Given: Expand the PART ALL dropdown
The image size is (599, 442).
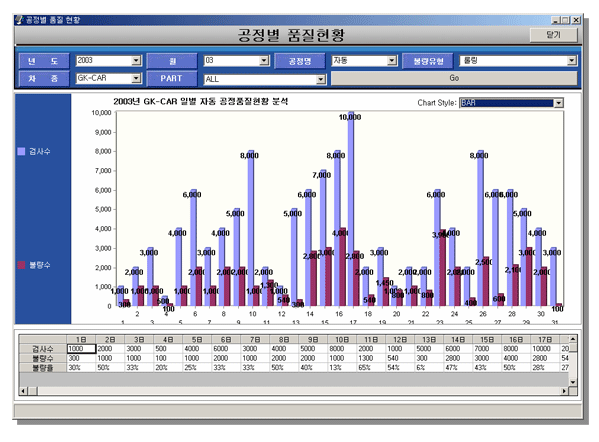Looking at the screenshot, I should pyautogui.click(x=321, y=79).
